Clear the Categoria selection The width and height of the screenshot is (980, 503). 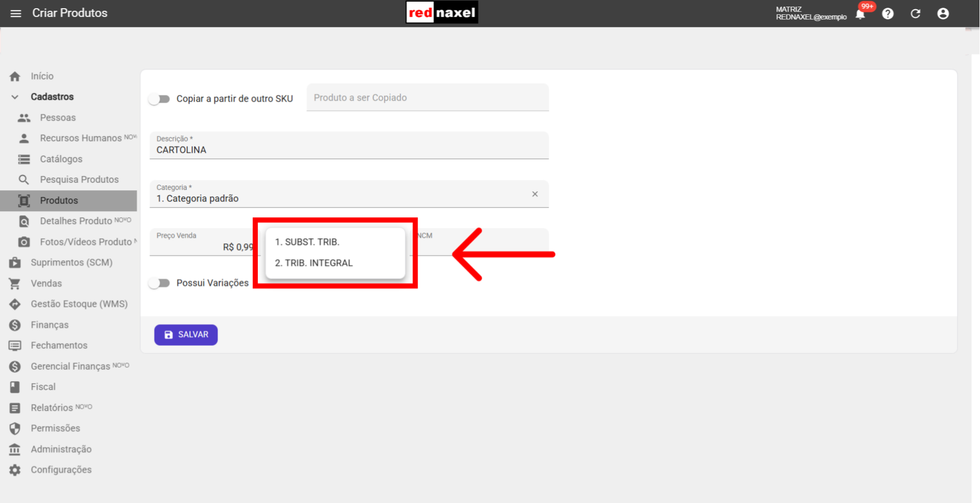(535, 194)
